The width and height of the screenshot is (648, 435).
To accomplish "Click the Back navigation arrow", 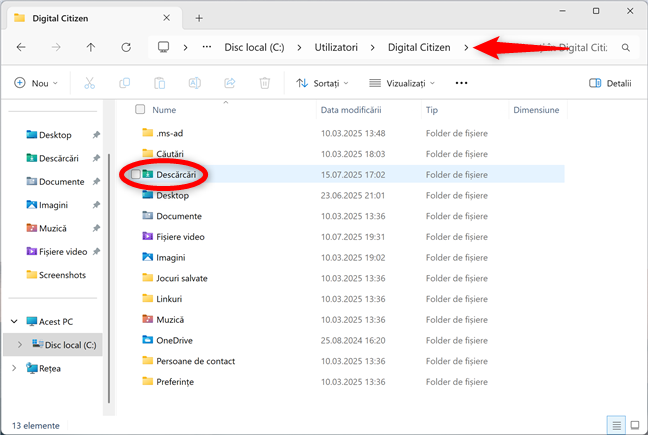I will 21,47.
